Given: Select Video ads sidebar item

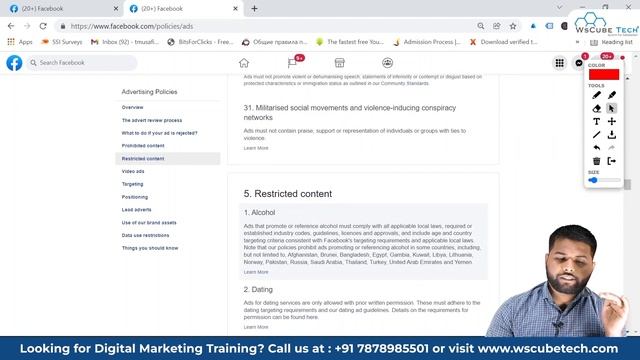Looking at the screenshot, I should pos(133,171).
